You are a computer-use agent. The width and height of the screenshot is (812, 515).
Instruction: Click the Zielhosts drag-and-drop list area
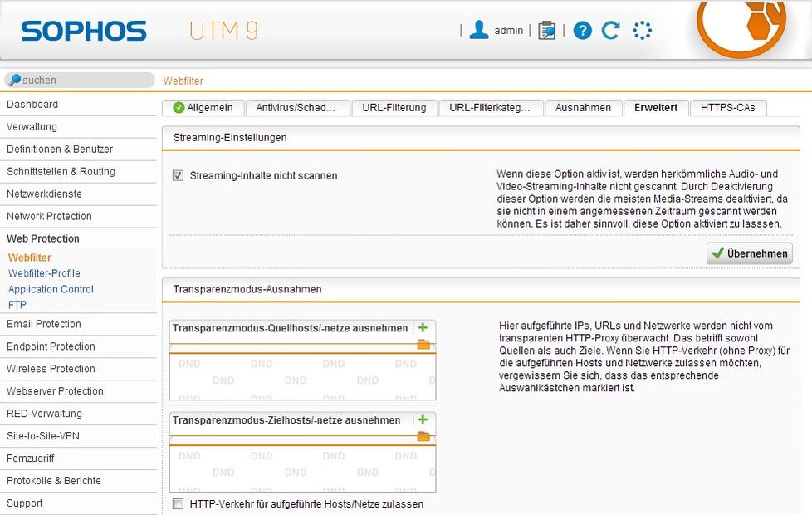(302, 468)
